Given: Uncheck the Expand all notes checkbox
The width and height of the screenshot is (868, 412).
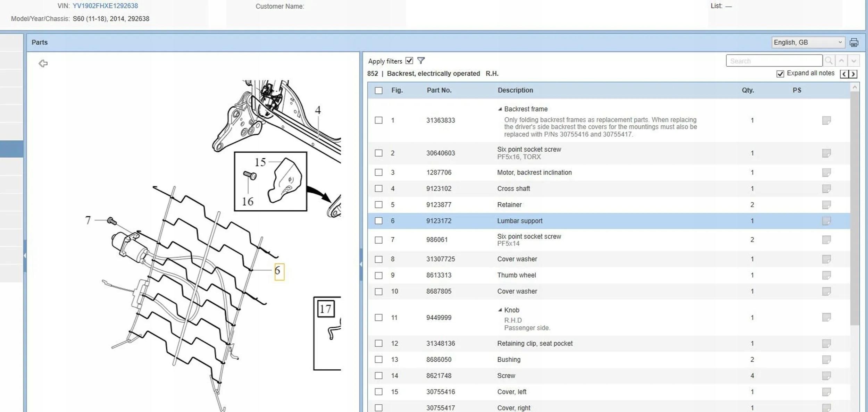Looking at the screenshot, I should [x=780, y=74].
